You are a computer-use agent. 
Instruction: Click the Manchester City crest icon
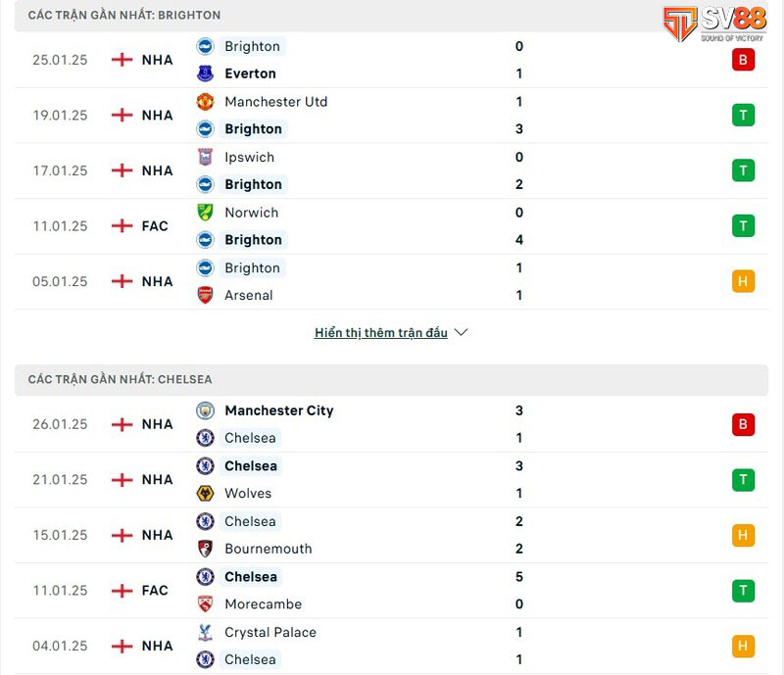205,410
